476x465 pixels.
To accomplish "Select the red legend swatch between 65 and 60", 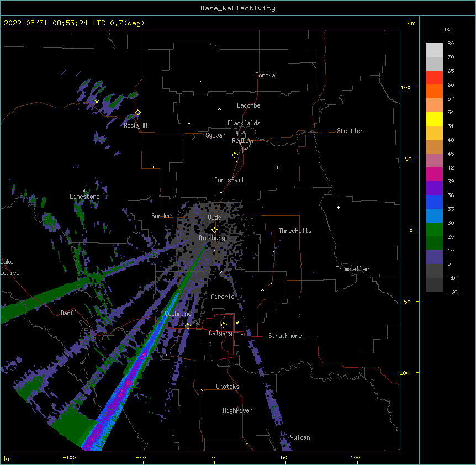I will pyautogui.click(x=434, y=77).
